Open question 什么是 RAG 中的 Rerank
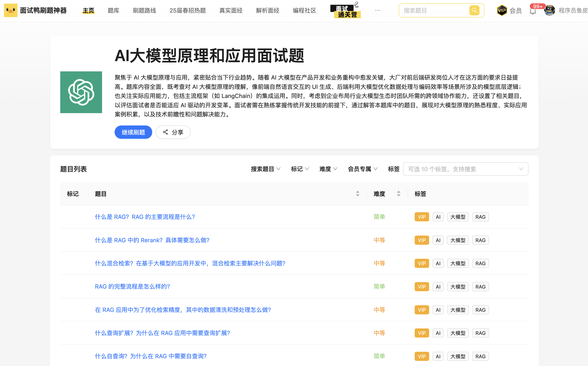The image size is (588, 366). click(x=152, y=240)
